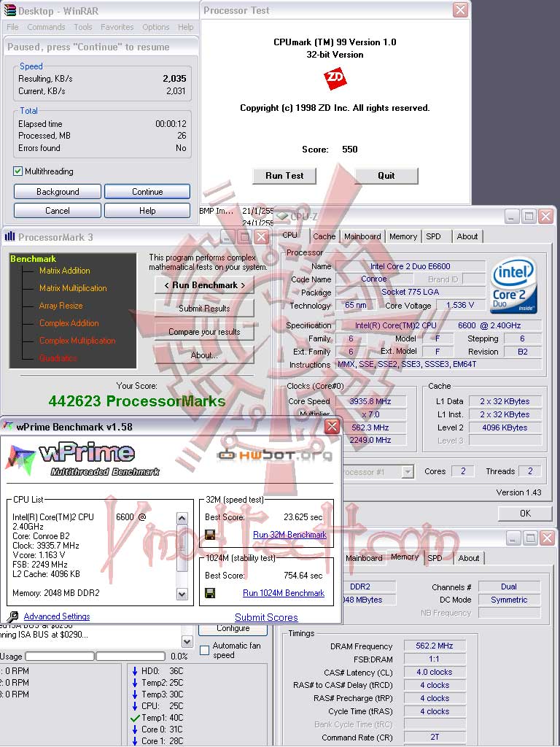This screenshot has width=560, height=747.
Task: Click the hwbot.org logo in wPrime
Action: click(x=274, y=455)
